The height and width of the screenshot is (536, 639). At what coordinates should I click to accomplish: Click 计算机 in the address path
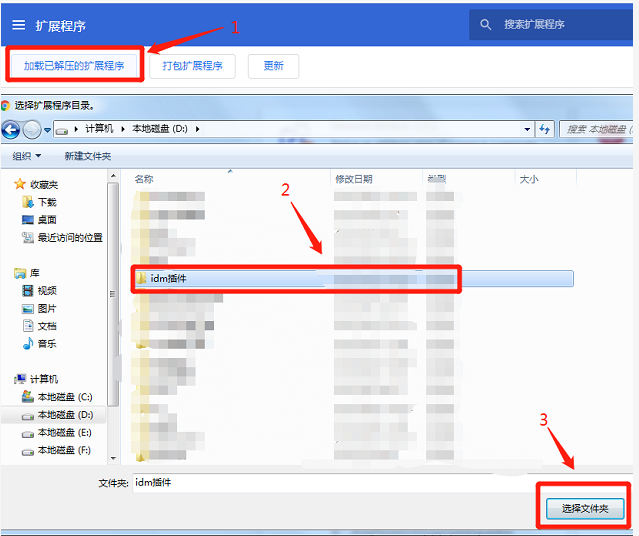(99, 129)
